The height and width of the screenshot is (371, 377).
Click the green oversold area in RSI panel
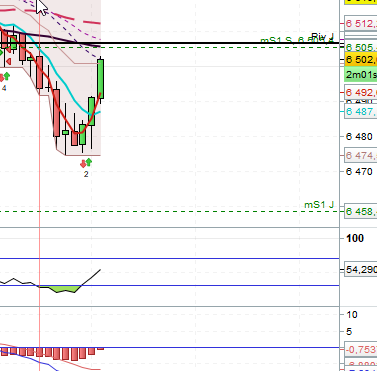[62, 289]
